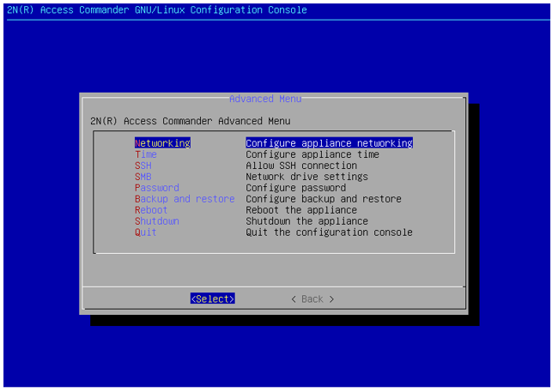Select Backup and restore entry
Image resolution: width=558 pixels, height=392 pixels.
[x=185, y=198]
